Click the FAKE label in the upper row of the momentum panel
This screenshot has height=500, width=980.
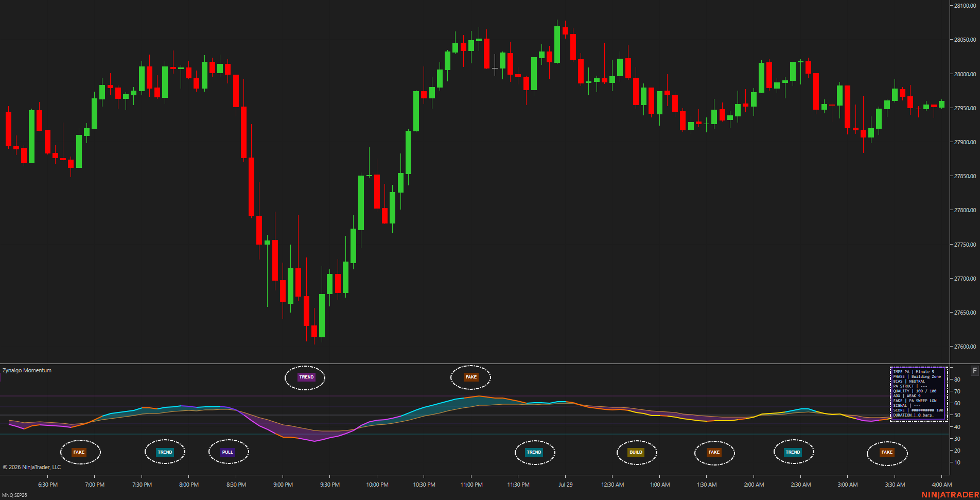[471, 377]
